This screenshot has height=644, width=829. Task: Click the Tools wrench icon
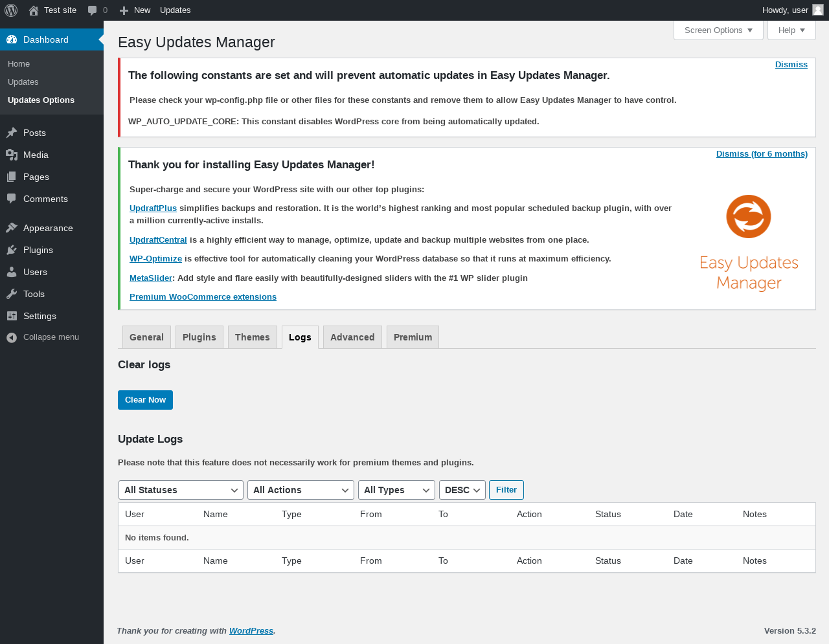point(12,294)
